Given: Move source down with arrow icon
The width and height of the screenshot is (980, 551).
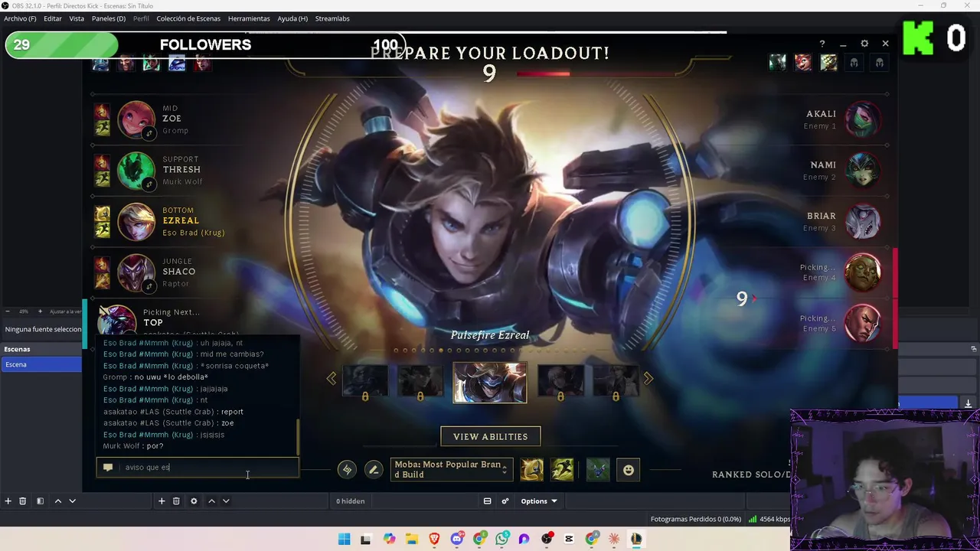Looking at the screenshot, I should click(226, 501).
